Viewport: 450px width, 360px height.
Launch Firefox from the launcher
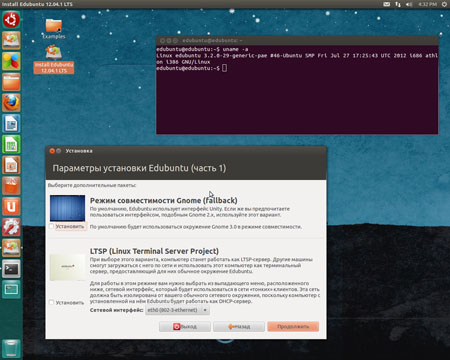(11, 103)
